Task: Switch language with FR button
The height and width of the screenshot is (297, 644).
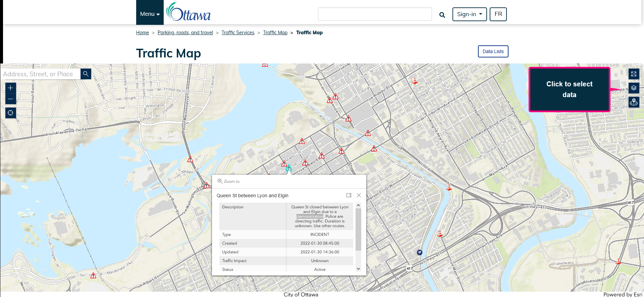Action: pyautogui.click(x=498, y=14)
